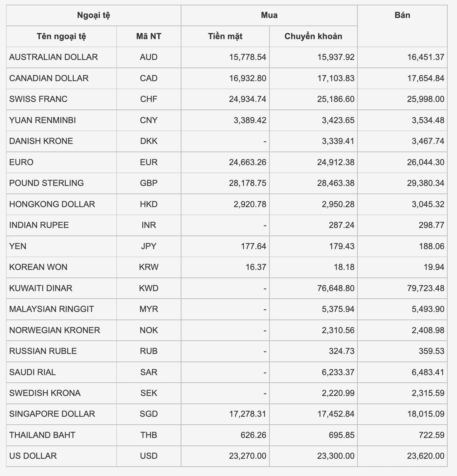Image resolution: width=457 pixels, height=476 pixels.
Task: Click the SINGAPORE DOLLAR currency name
Action: coord(52,414)
